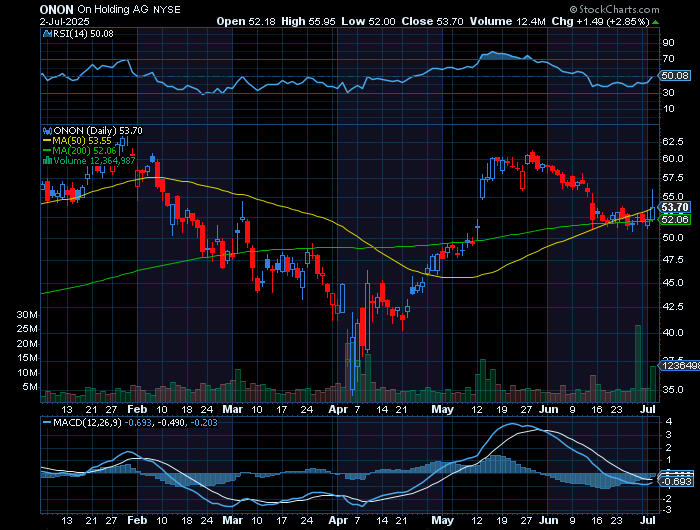Click the 70 label on the RSI axis
The height and width of the screenshot is (530, 700).
668,59
